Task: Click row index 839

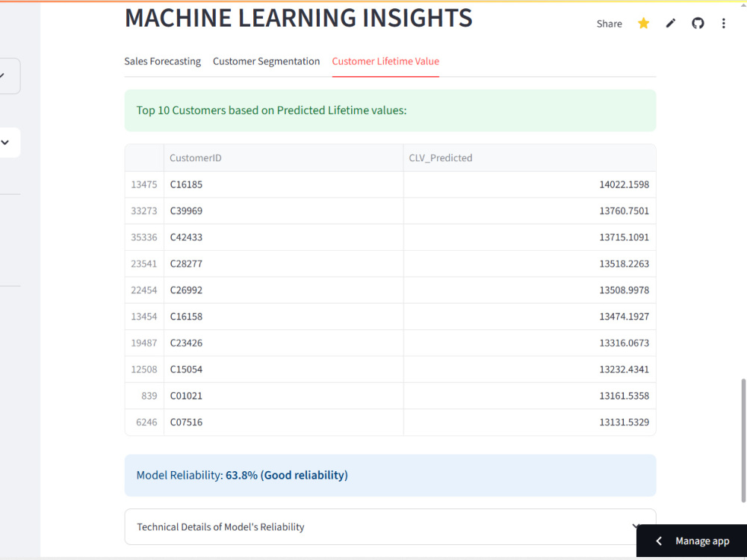Action: tap(149, 396)
